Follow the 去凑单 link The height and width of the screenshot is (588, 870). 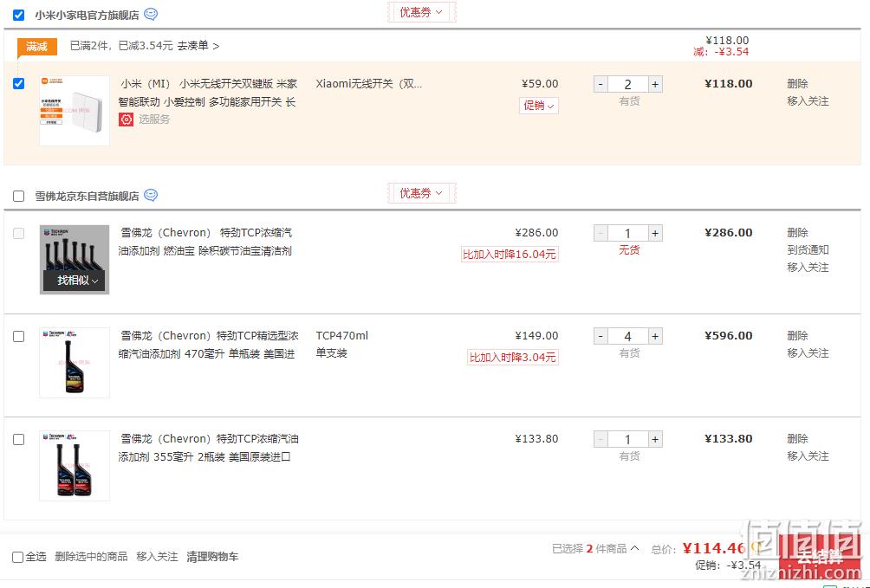[x=198, y=46]
